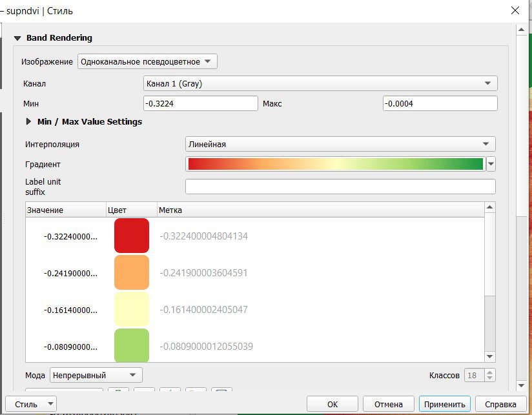Click the Label unit suffix field
Image resolution: width=532 pixels, height=415 pixels.
pyautogui.click(x=340, y=187)
